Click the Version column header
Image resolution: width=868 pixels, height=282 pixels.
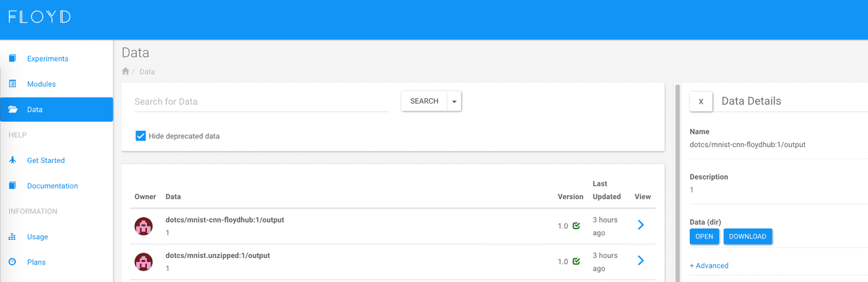tap(571, 196)
